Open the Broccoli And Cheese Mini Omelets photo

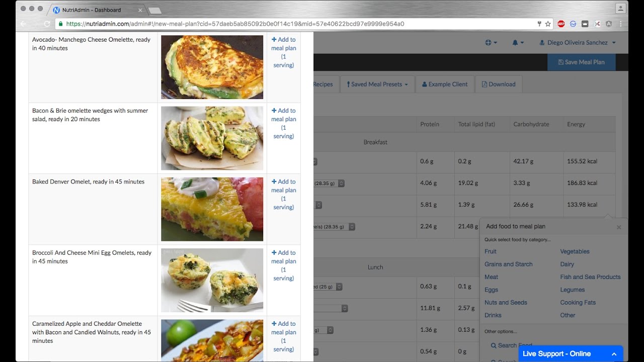click(212, 280)
